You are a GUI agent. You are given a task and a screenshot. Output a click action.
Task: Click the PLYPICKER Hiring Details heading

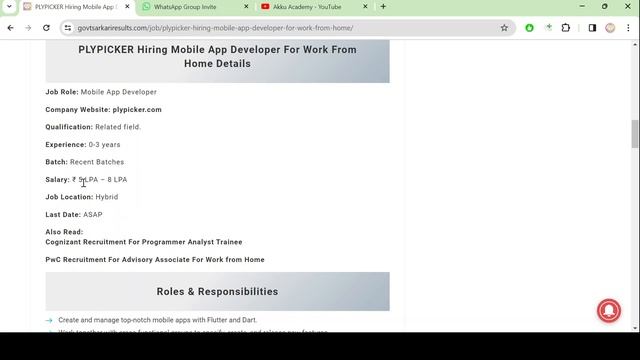218,56
